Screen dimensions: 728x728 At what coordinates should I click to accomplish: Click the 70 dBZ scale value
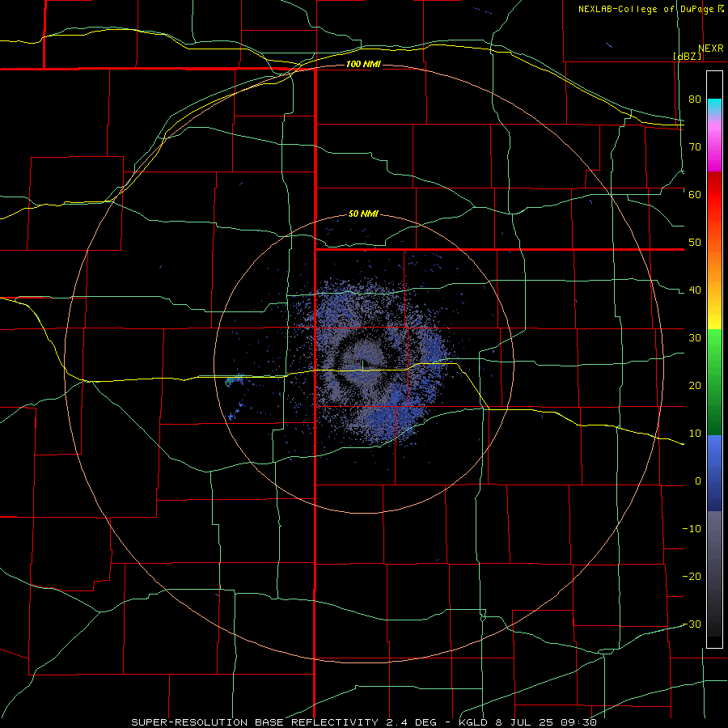695,146
